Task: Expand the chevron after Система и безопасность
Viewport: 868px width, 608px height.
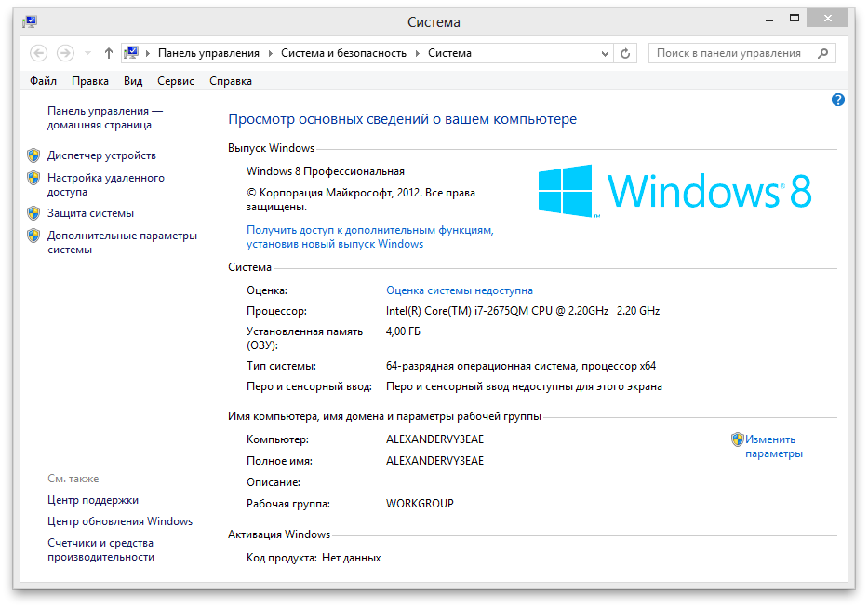Action: coord(417,53)
